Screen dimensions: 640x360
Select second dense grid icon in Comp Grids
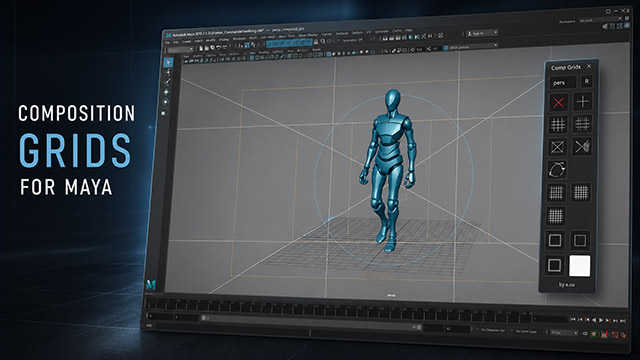581,192
